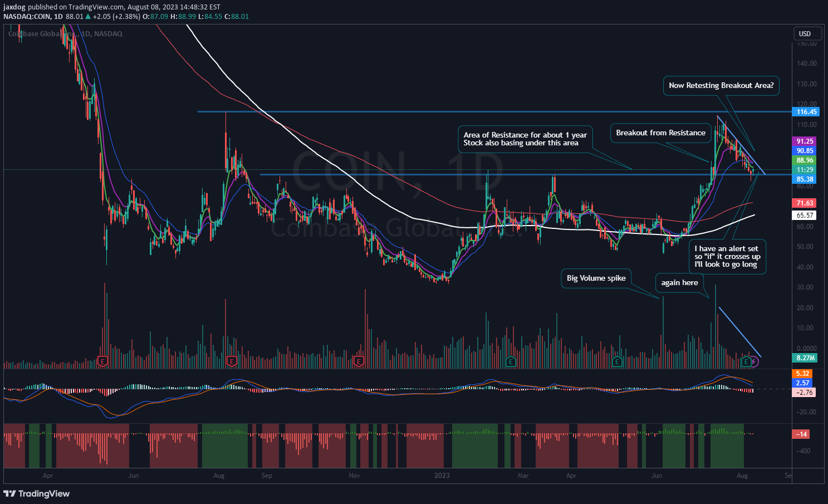Select the earnings E icon near June 2023
This screenshot has width=828, height=504.
click(x=616, y=361)
